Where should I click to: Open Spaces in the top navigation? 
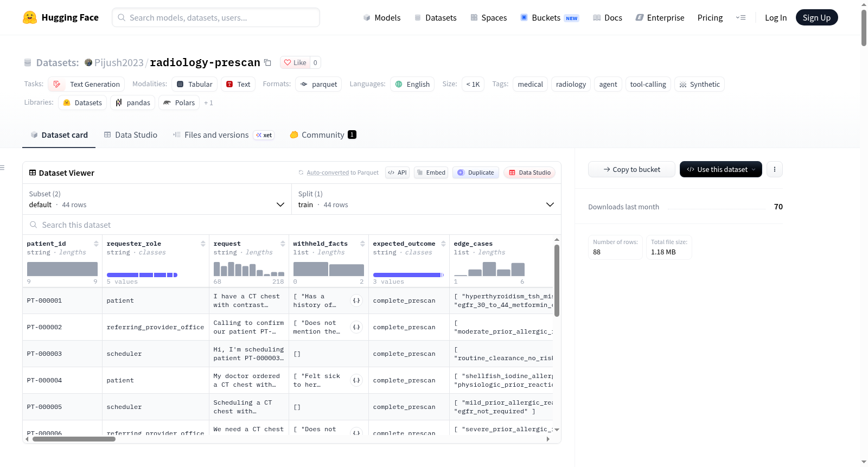click(488, 17)
